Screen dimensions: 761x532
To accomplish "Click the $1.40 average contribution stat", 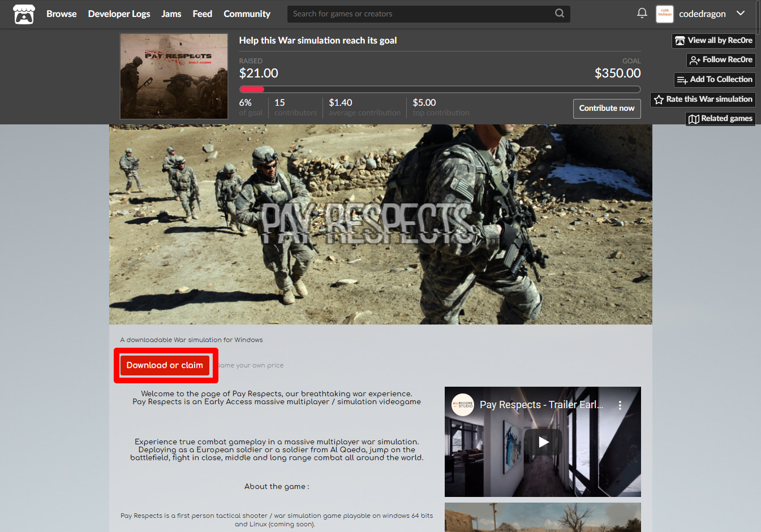I will (364, 107).
